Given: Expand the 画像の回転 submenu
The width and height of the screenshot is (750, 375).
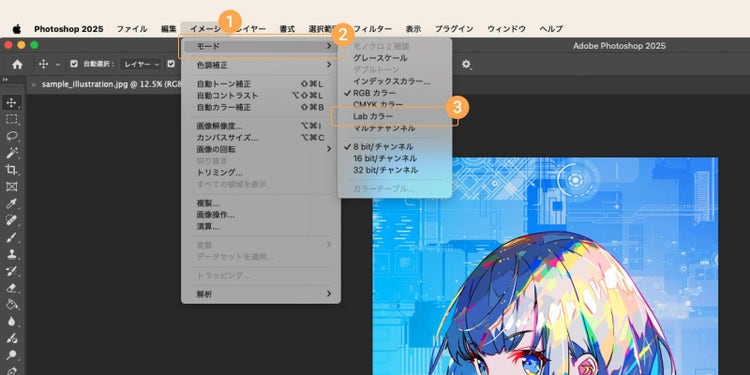Looking at the screenshot, I should tap(261, 149).
